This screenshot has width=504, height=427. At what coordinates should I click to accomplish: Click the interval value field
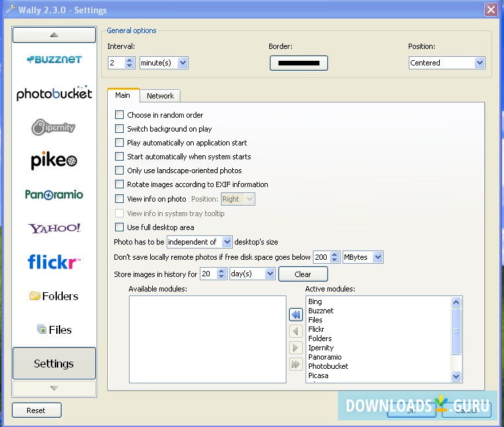click(117, 63)
